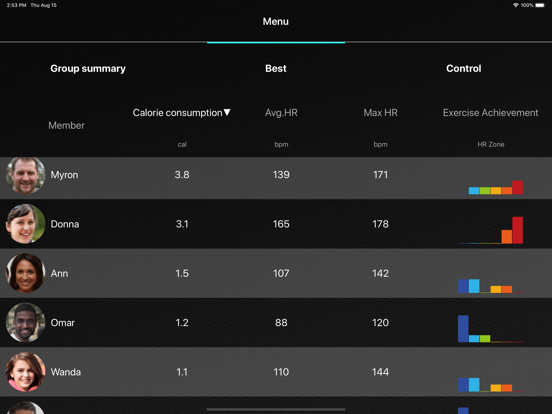
Task: Click the cal unit label
Action: click(x=182, y=144)
